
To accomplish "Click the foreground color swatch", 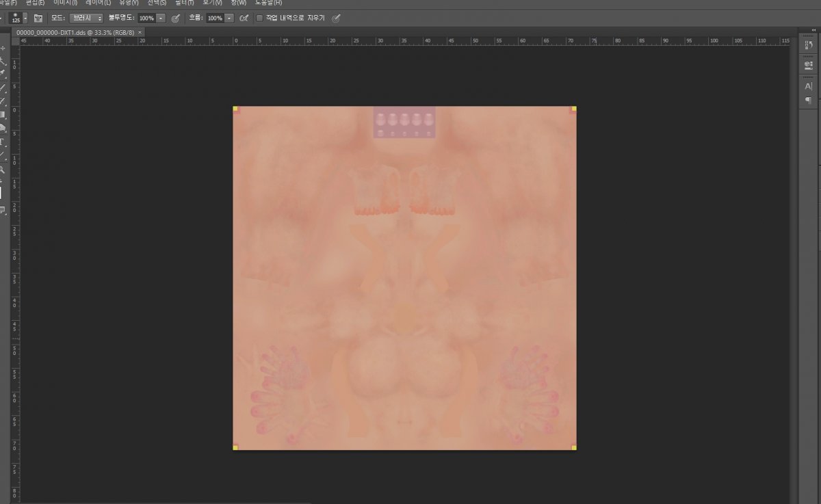I will pos(1,193).
